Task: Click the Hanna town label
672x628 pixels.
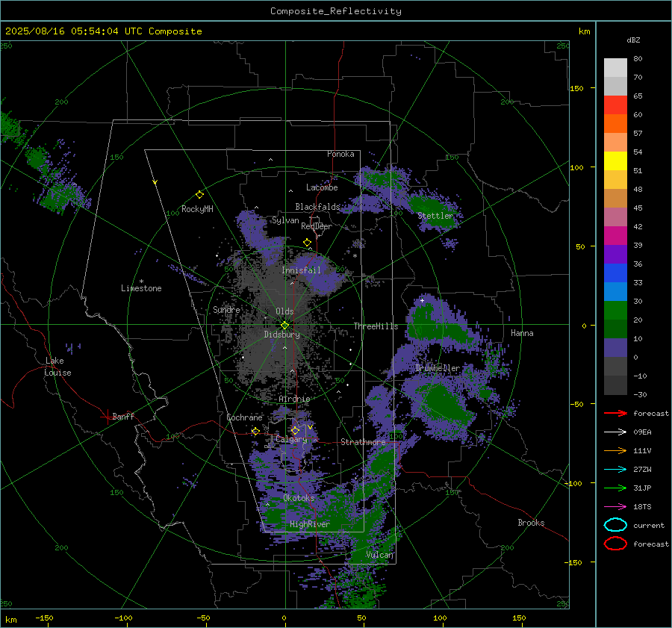Action: (522, 333)
